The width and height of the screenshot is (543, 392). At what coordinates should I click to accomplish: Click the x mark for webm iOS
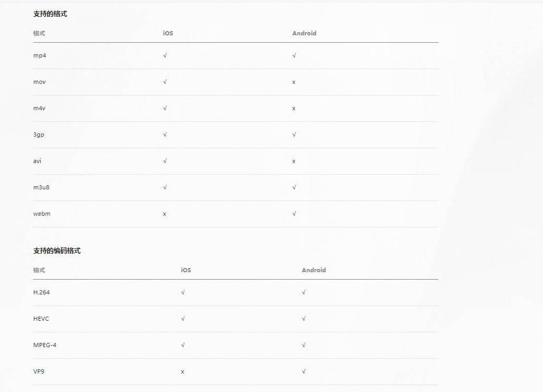tap(165, 214)
